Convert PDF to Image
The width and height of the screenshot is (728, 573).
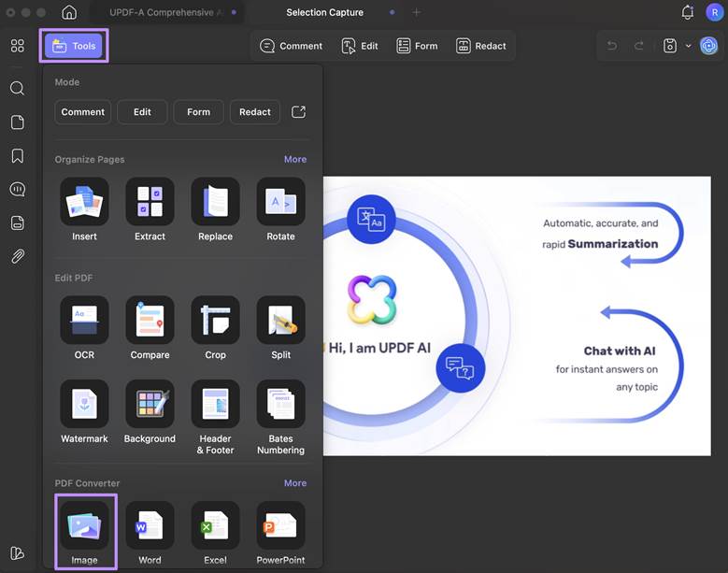coord(84,533)
